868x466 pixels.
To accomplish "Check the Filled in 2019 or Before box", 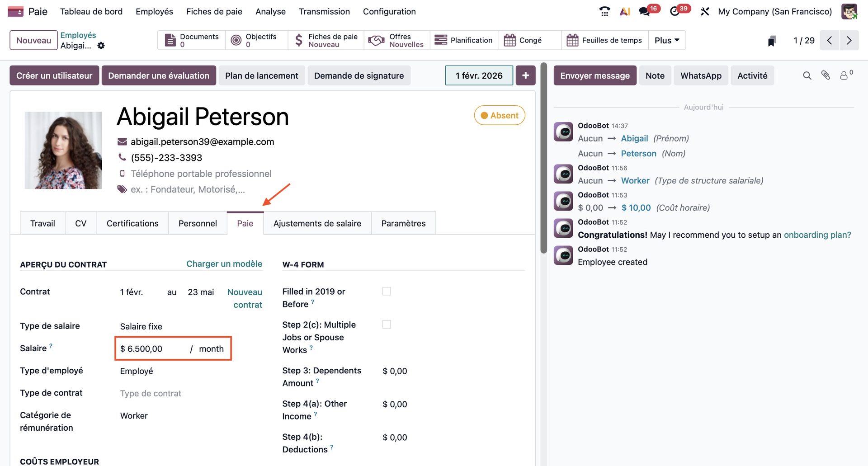I will [387, 292].
